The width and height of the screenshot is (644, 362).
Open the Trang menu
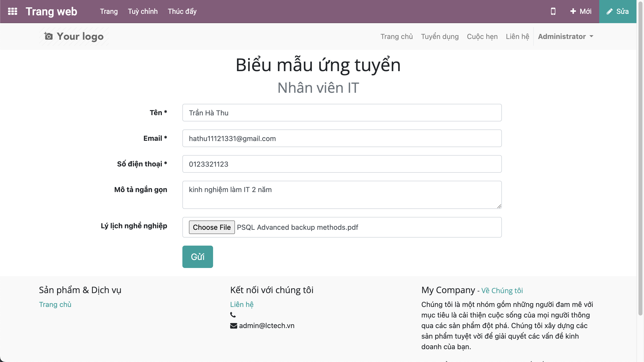click(109, 11)
